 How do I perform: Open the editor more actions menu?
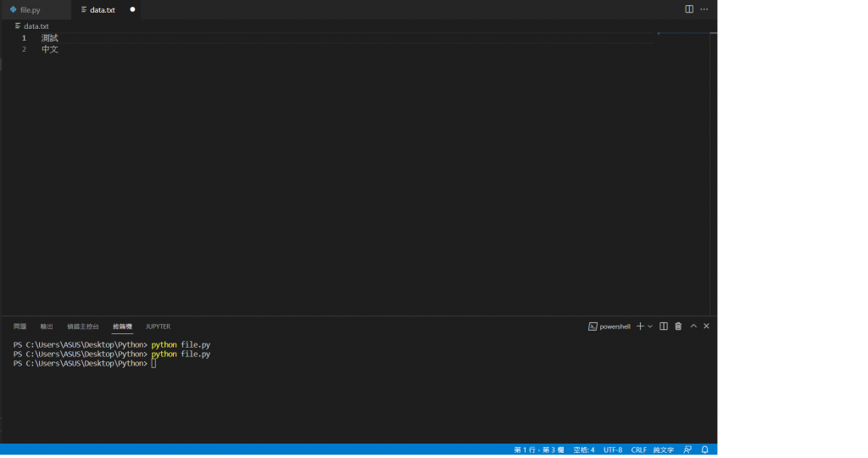tap(704, 8)
